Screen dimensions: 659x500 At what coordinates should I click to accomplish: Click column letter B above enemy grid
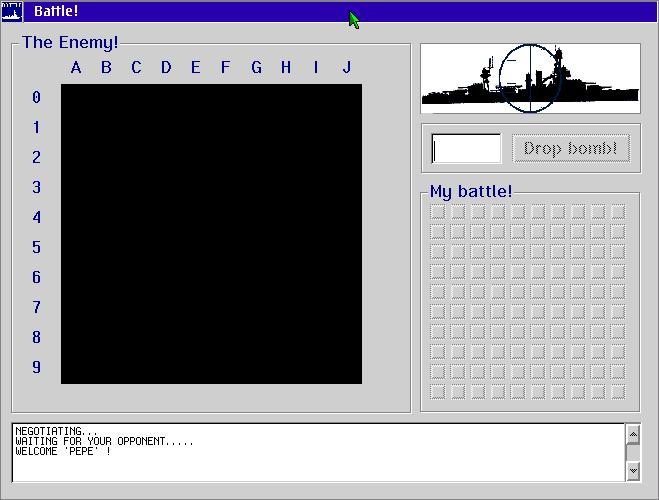pos(106,67)
